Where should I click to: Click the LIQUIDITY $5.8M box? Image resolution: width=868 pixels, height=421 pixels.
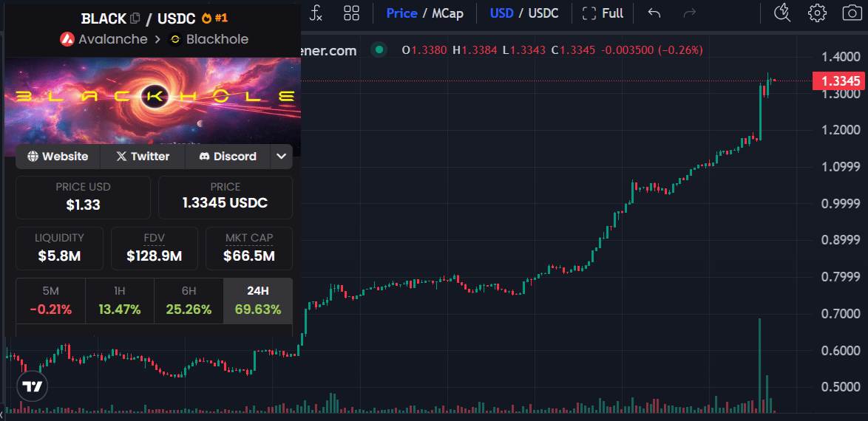pos(59,248)
